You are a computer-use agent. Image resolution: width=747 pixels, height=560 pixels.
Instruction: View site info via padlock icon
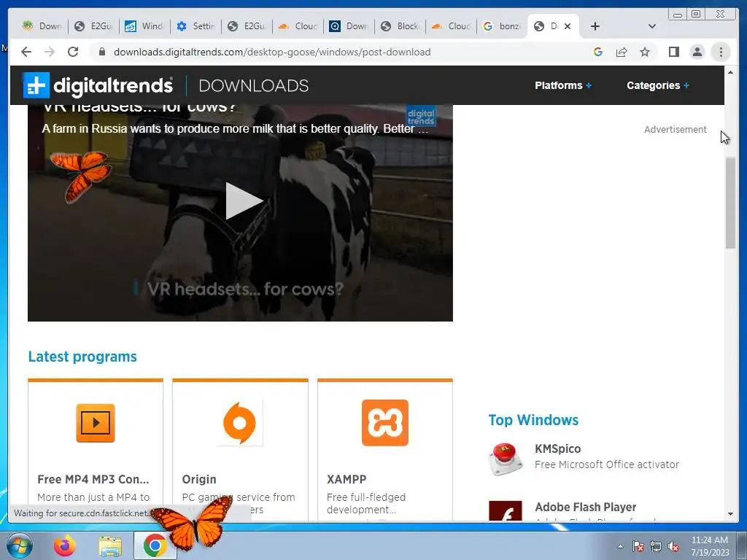101,52
